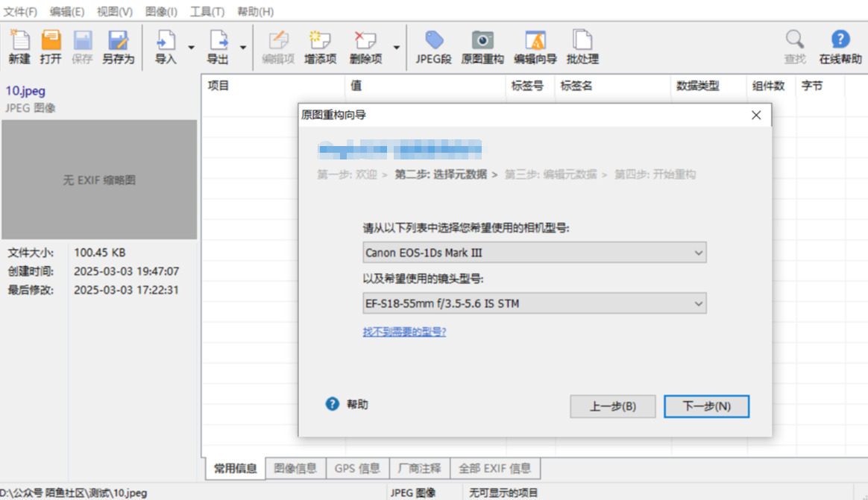This screenshot has height=500, width=868.
Task: Click the 帮助 label in dialog
Action: click(357, 405)
